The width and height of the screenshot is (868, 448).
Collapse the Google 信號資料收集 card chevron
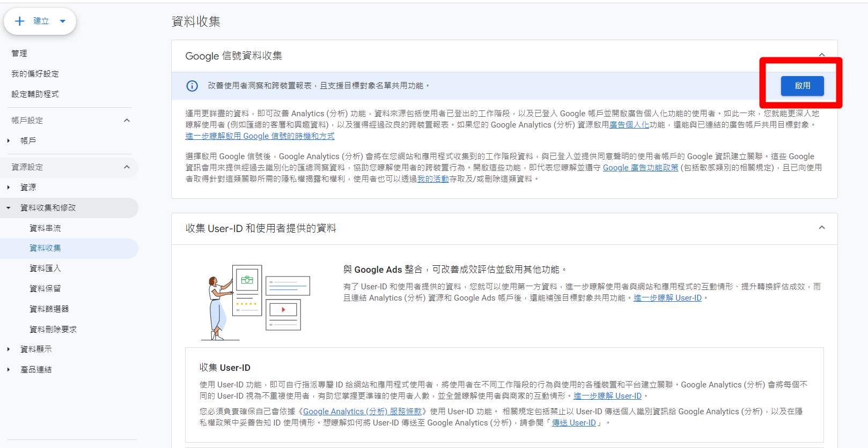tap(822, 55)
